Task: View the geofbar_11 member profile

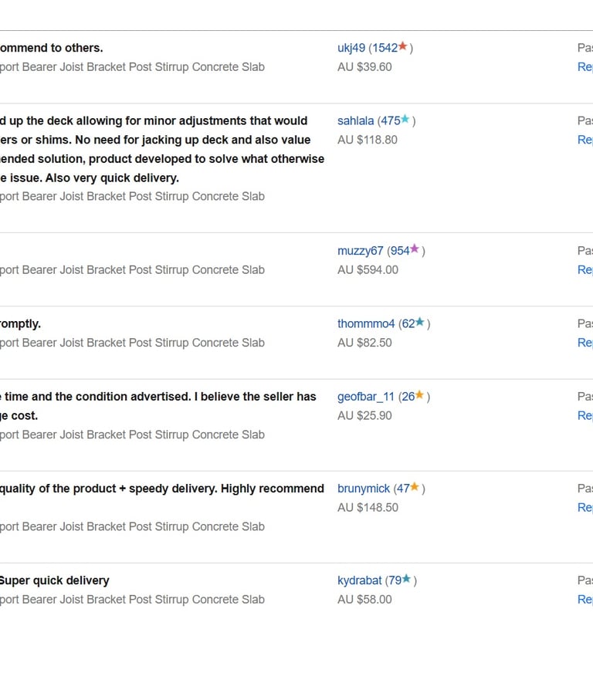Action: pyautogui.click(x=366, y=396)
